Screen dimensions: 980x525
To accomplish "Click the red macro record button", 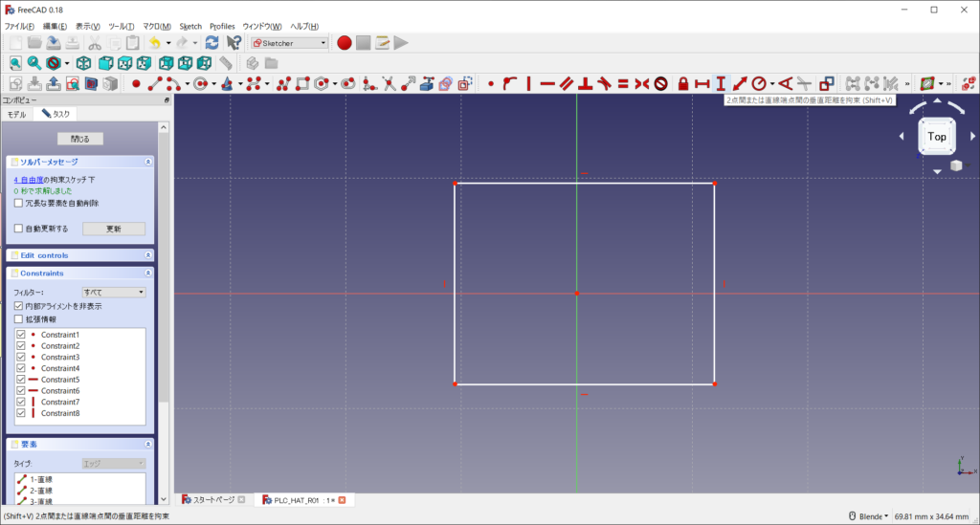I will coord(345,43).
